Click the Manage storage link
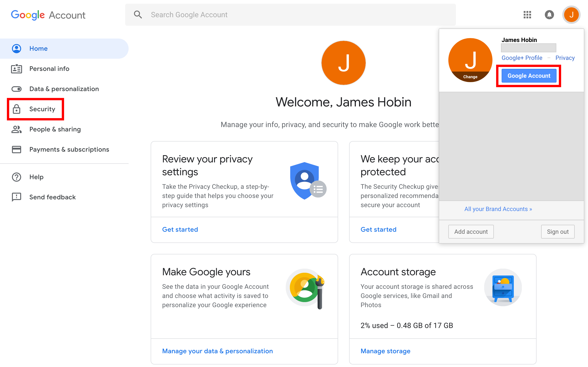 click(385, 351)
